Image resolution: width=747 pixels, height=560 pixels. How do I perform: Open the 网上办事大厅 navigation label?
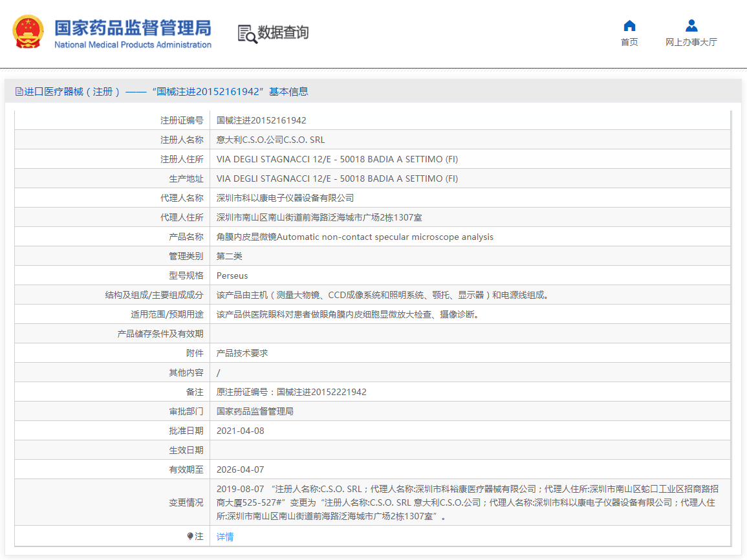[x=691, y=42]
